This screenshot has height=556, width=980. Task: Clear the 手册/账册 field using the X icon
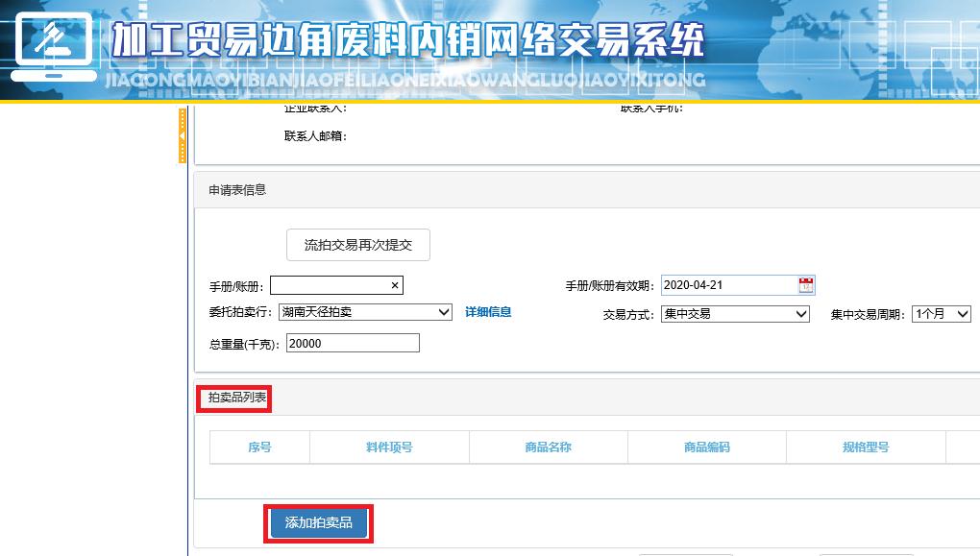pos(395,285)
